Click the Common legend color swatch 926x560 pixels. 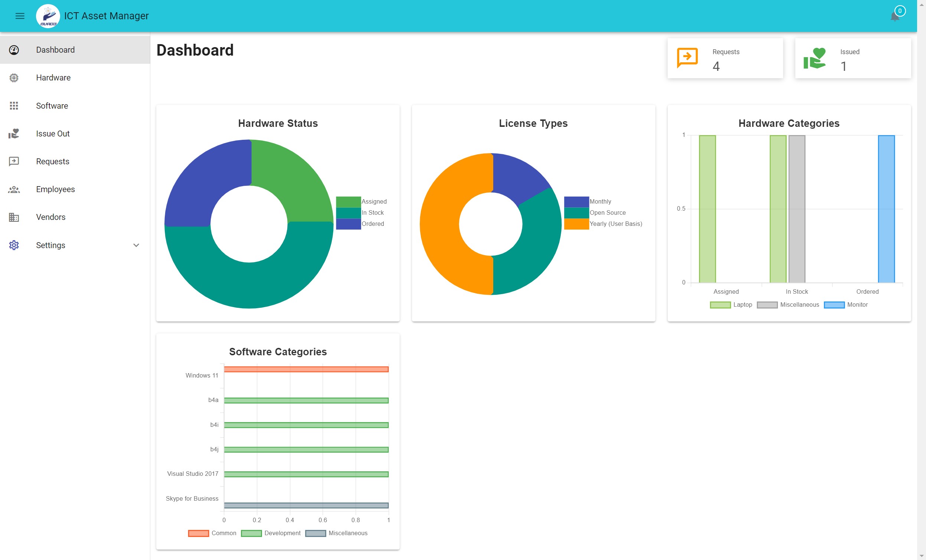(x=199, y=533)
